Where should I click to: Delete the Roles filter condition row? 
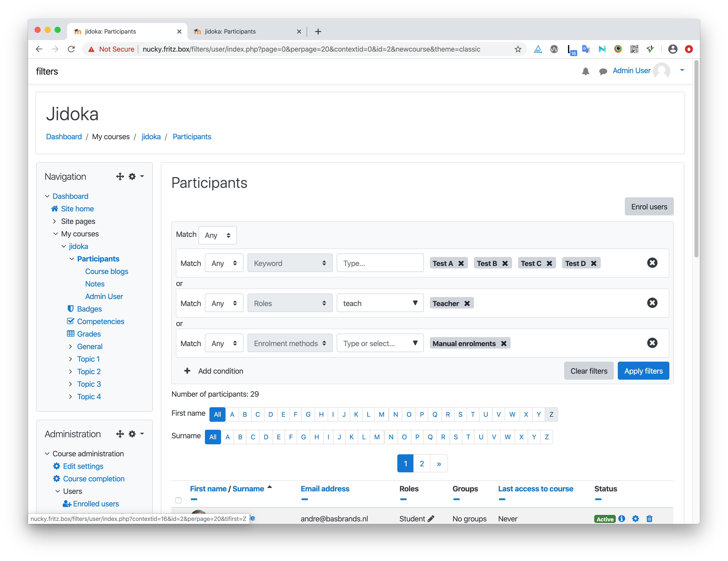click(x=652, y=303)
